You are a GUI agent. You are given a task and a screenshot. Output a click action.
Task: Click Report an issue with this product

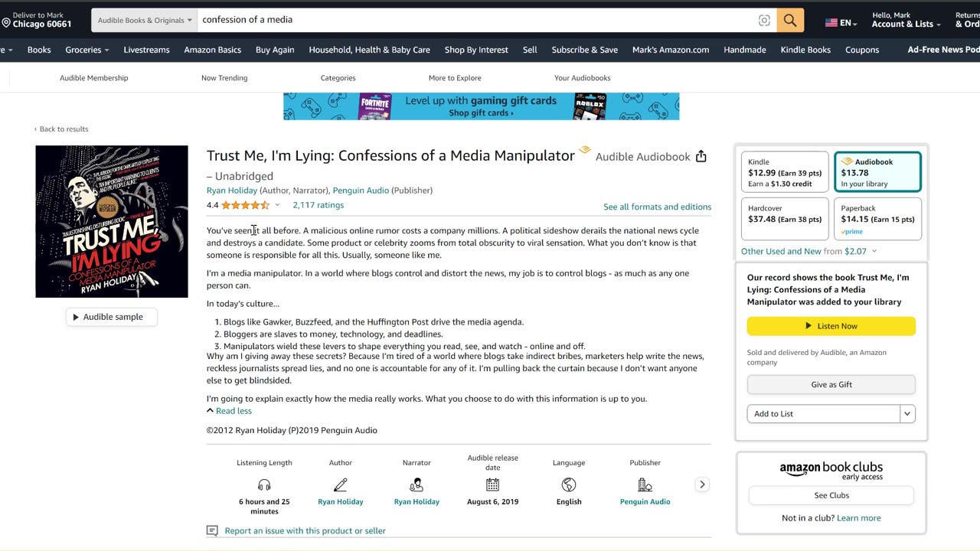pyautogui.click(x=305, y=530)
